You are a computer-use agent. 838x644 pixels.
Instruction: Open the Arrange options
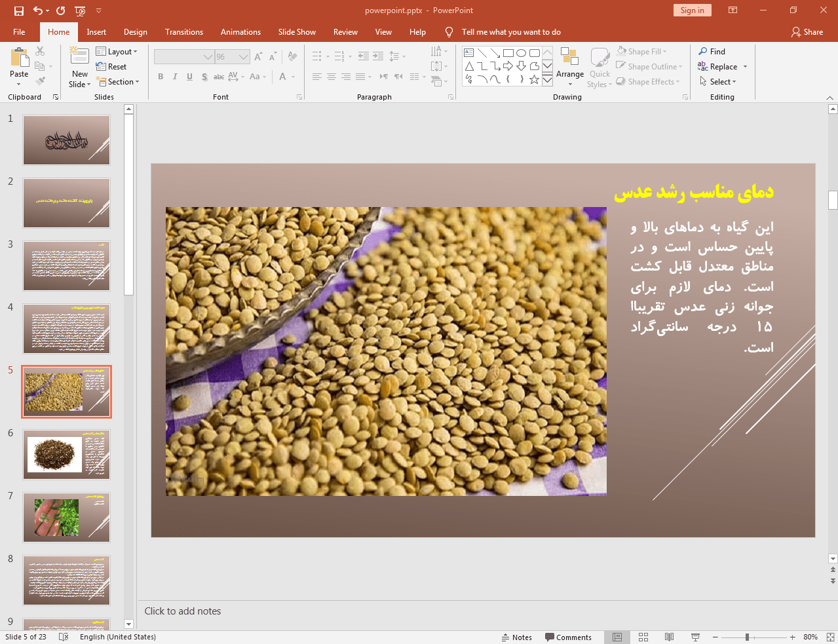click(x=570, y=67)
